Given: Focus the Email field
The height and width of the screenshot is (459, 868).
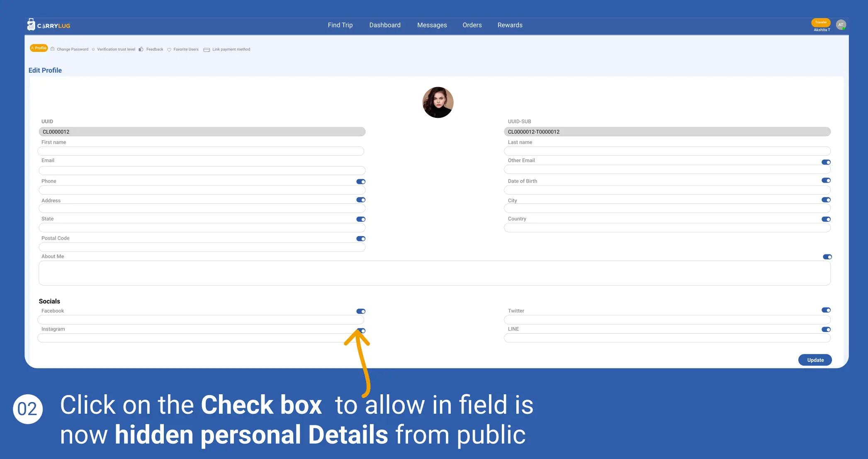Looking at the screenshot, I should pos(202,171).
